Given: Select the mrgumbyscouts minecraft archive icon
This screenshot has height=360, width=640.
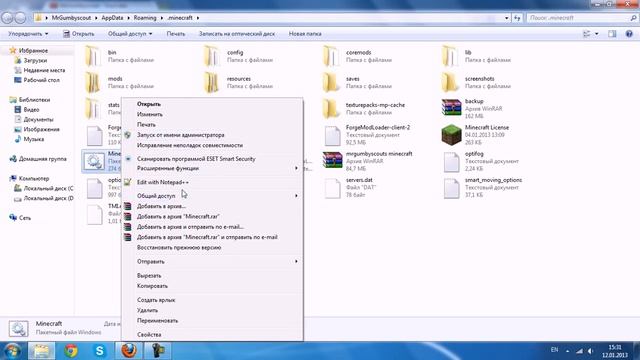Looking at the screenshot, I should coord(332,160).
